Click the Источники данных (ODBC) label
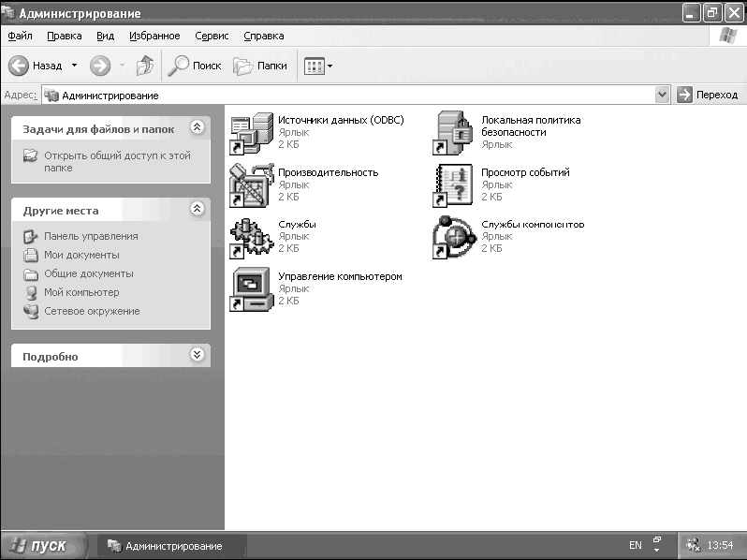747x560 pixels. click(x=341, y=120)
